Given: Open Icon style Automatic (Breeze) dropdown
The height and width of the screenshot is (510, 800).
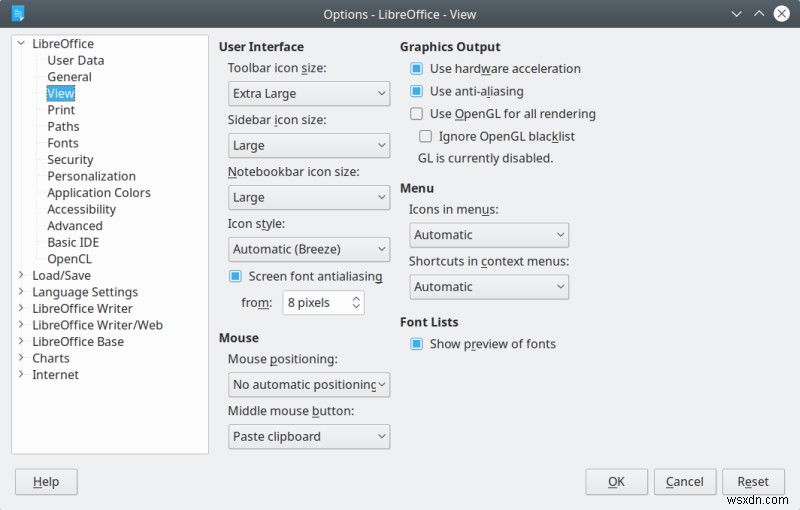Looking at the screenshot, I should pos(309,249).
